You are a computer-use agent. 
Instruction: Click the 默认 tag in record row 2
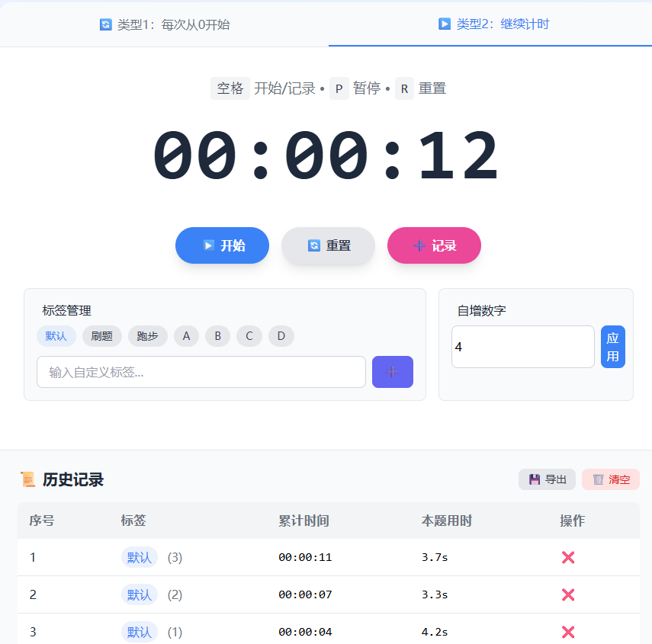140,594
